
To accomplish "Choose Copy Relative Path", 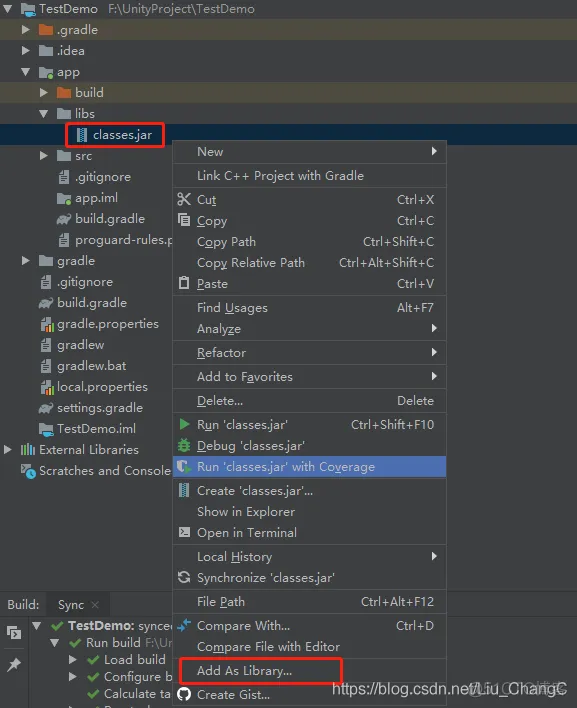I will pos(310,262).
